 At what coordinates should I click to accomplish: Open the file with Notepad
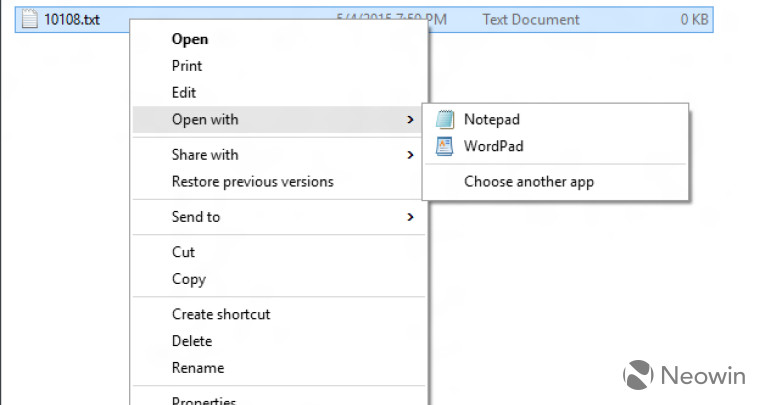[x=491, y=119]
